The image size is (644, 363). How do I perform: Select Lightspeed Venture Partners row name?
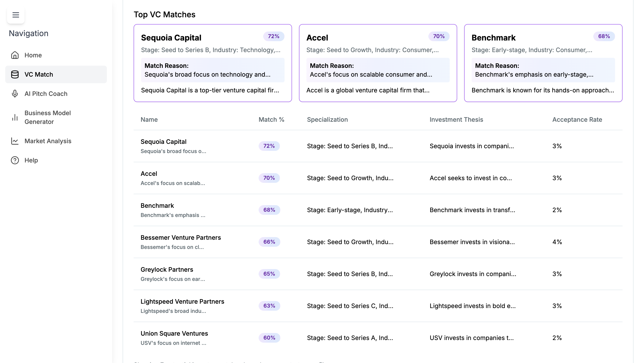click(x=182, y=301)
